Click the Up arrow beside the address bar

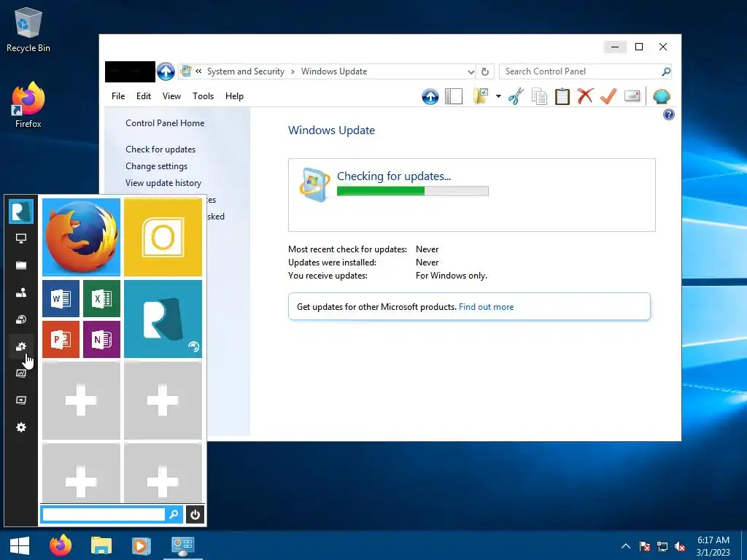pyautogui.click(x=166, y=71)
